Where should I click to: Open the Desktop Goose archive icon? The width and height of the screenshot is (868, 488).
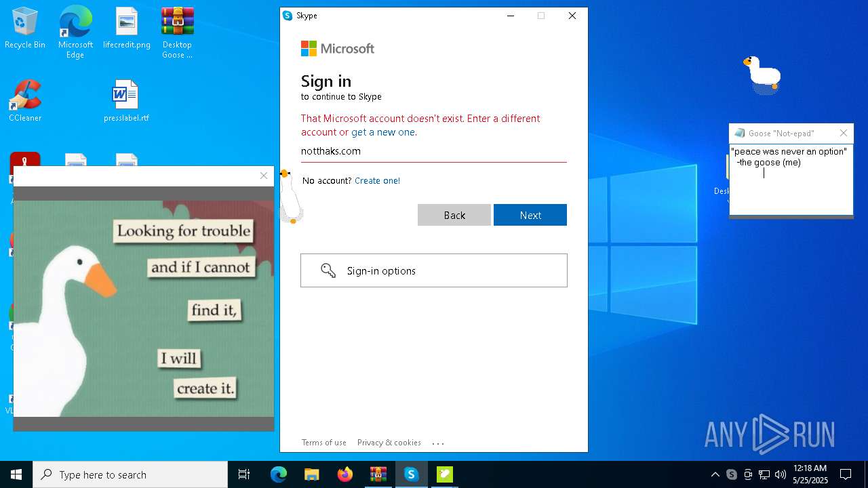[177, 33]
